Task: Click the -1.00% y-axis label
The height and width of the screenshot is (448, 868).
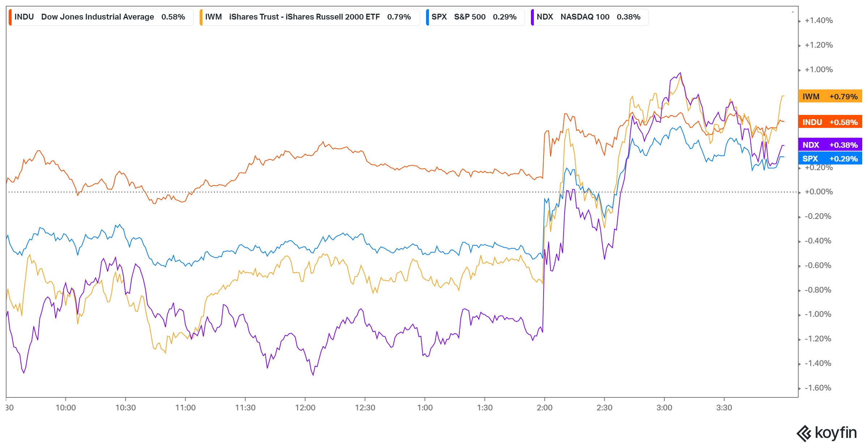Action: 818,314
